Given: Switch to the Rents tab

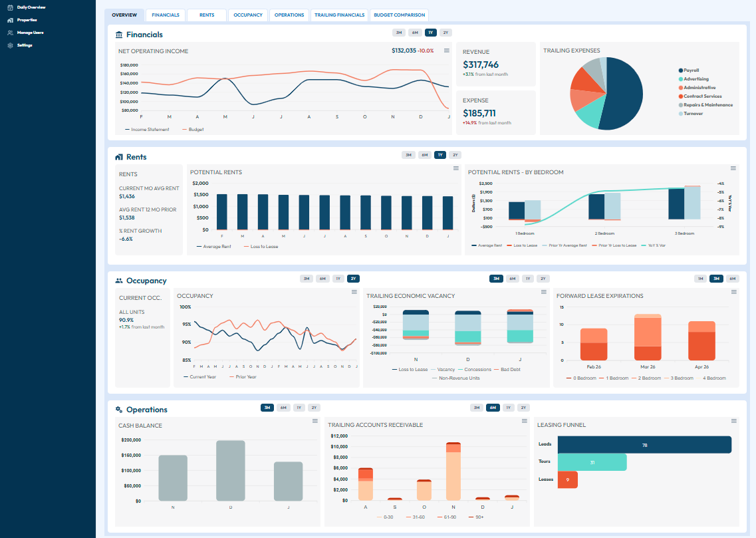Looking at the screenshot, I should pos(207,15).
